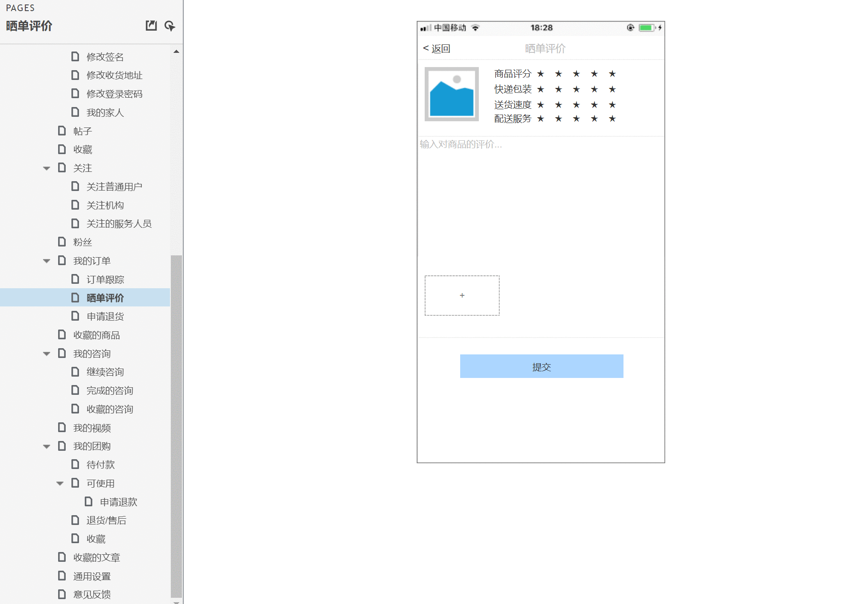Click the rotation lock icon in the phone status bar
The width and height of the screenshot is (868, 604).
click(630, 28)
